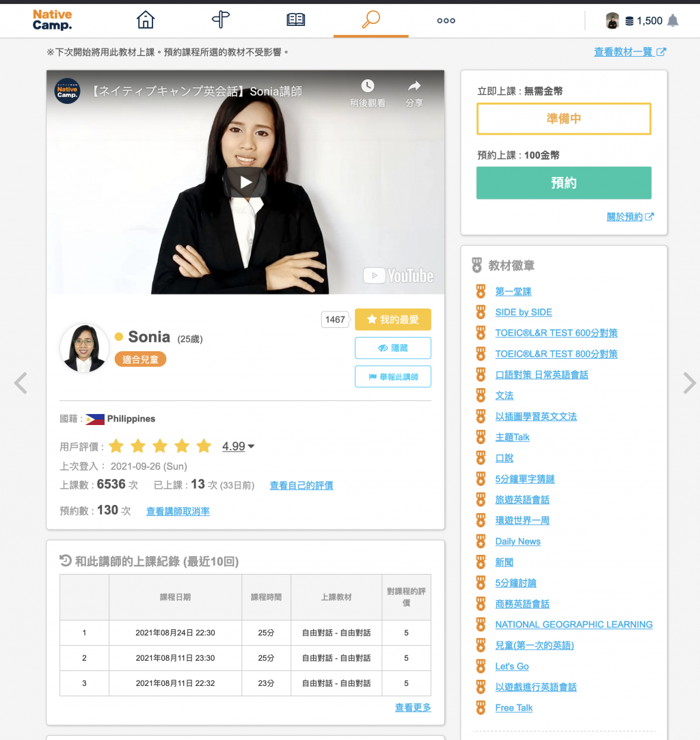Open YouTube logo on the video

(398, 275)
